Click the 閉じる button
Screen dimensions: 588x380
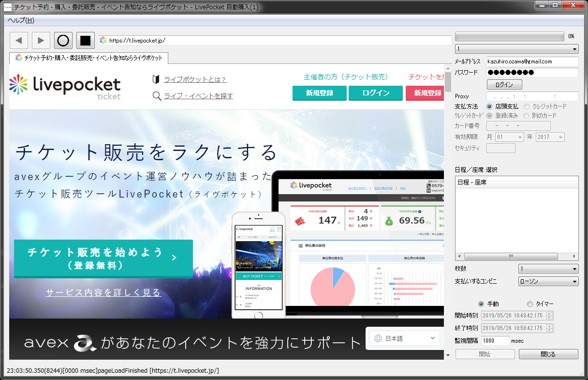tap(548, 354)
